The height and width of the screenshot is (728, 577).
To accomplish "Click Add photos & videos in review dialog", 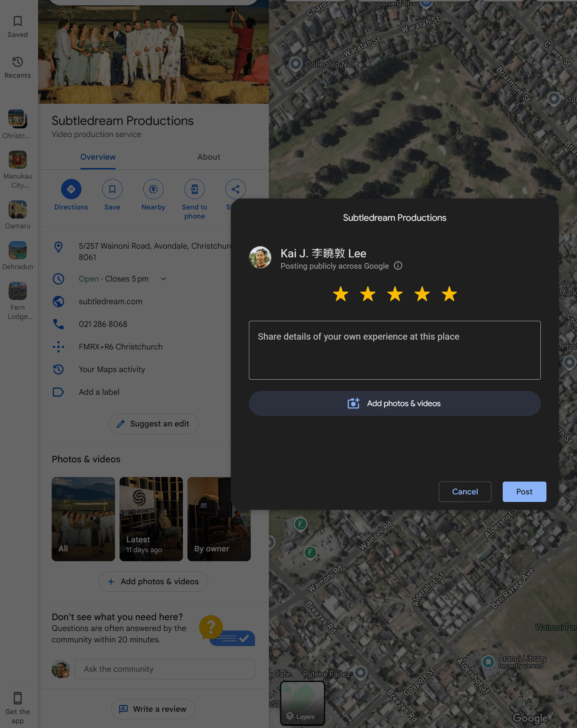I will (395, 403).
